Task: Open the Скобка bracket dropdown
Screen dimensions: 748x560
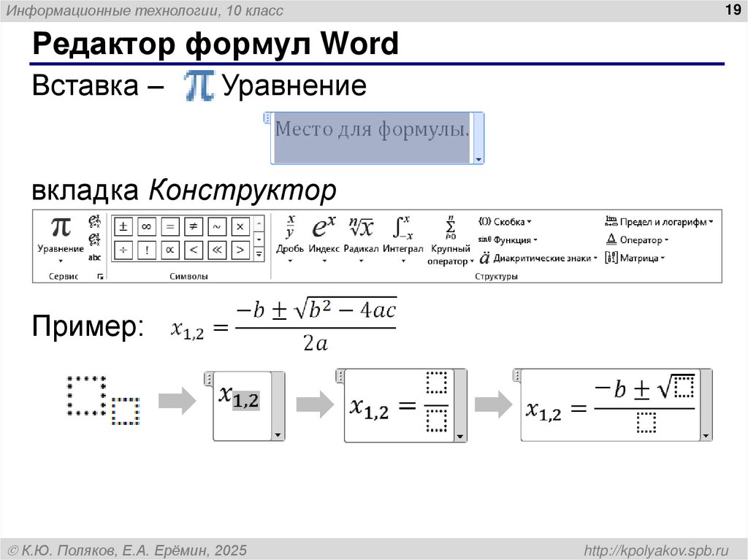Action: (505, 222)
